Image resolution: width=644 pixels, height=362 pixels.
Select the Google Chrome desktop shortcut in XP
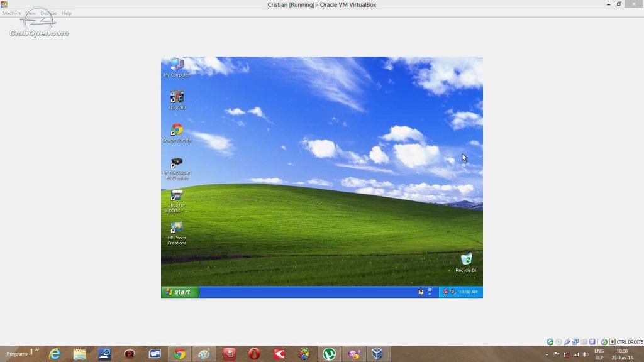[177, 133]
